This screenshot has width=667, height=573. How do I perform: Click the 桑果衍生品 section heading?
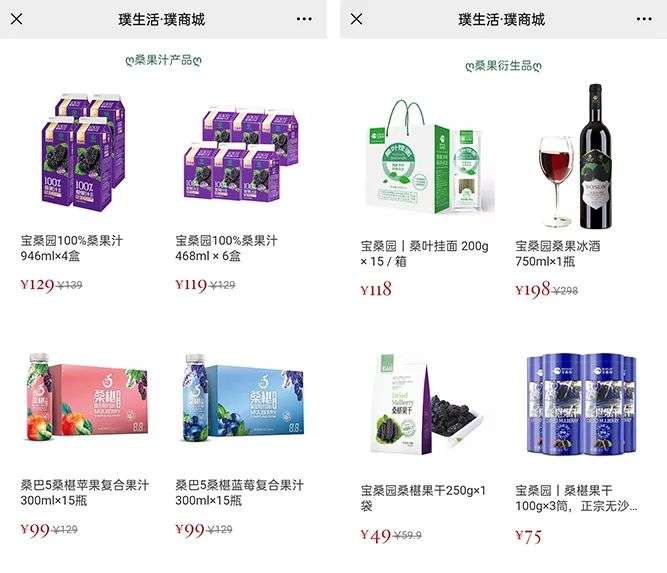[503, 66]
